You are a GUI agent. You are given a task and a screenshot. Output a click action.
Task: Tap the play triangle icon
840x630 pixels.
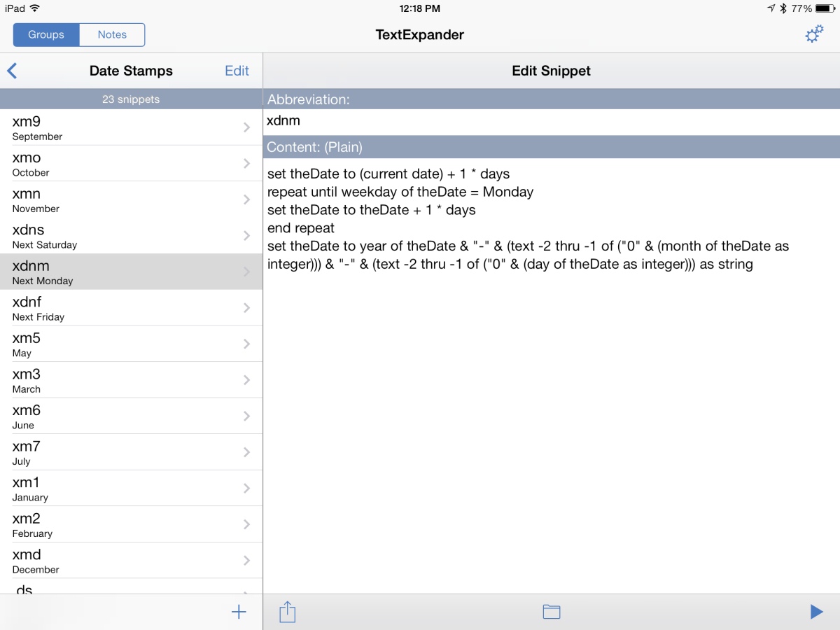[816, 612]
